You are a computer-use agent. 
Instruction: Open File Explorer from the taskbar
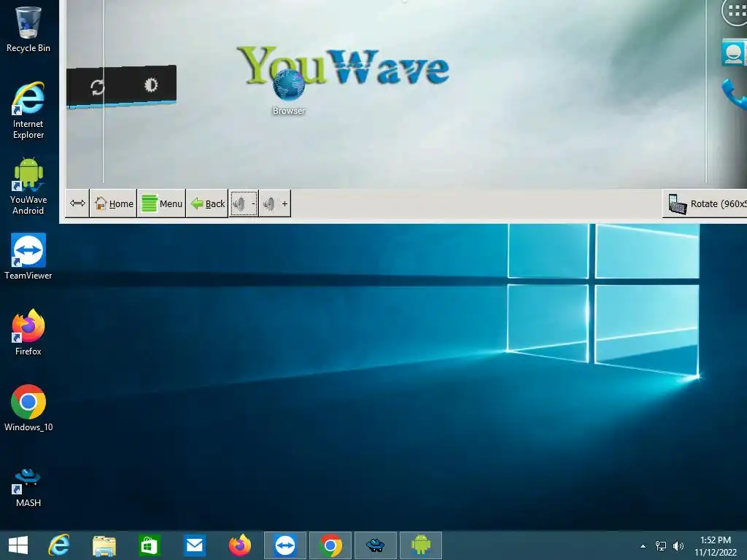click(104, 545)
